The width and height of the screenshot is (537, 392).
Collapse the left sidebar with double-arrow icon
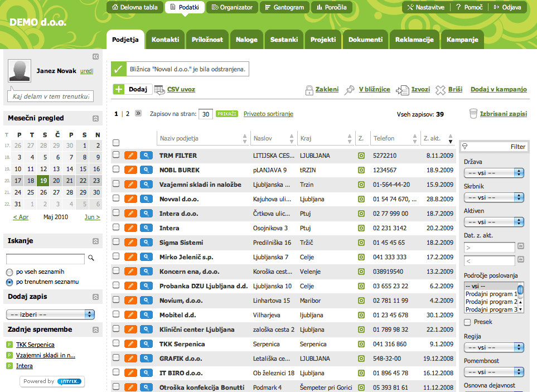click(x=95, y=56)
